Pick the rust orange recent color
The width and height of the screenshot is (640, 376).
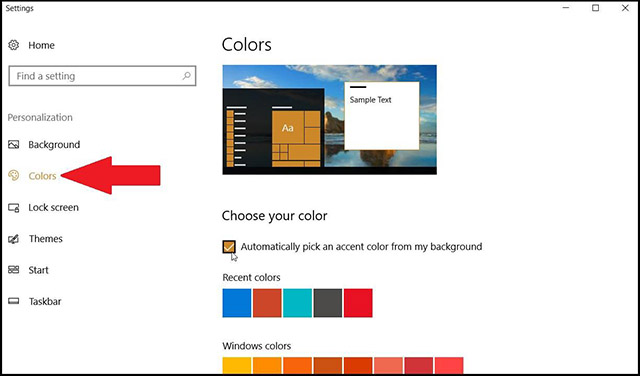click(x=267, y=303)
